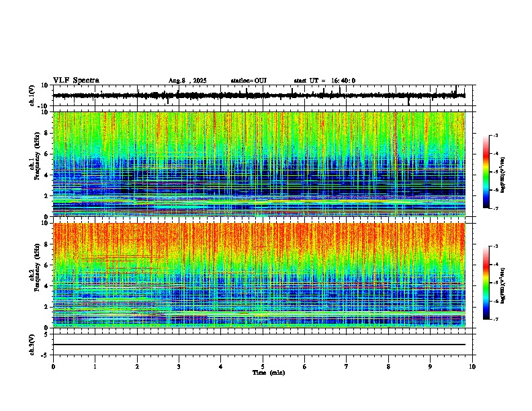Click the 'ch.1(V)' axis label
The image size is (532, 411).
32,95
